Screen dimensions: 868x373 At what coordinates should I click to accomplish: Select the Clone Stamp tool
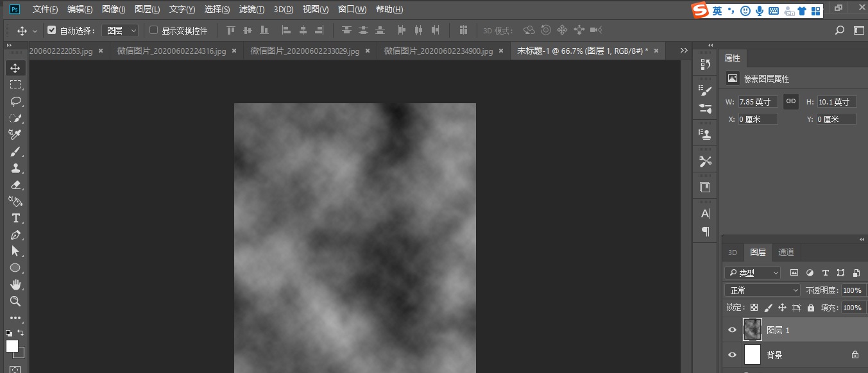click(15, 168)
